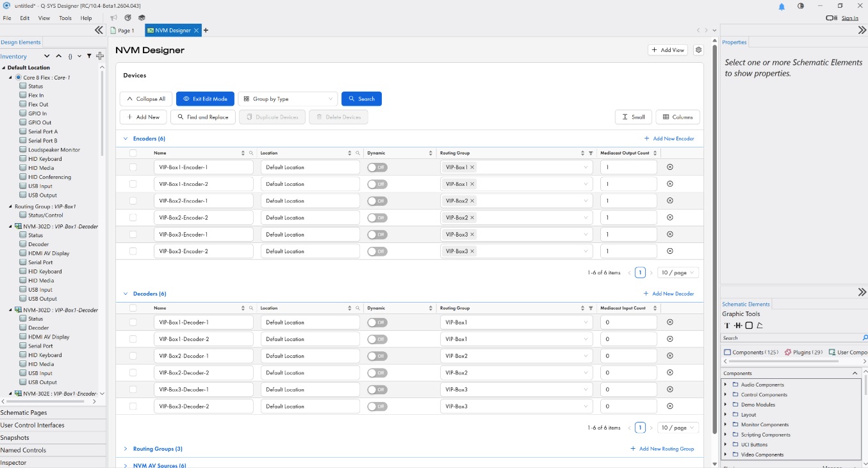Click the VIP-Box1-Decoder-1 name field
The height and width of the screenshot is (468, 868).
(204, 322)
